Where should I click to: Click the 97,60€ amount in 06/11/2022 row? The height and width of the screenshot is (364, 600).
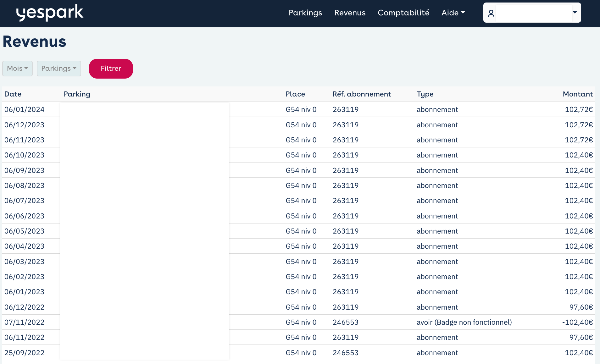click(x=581, y=337)
